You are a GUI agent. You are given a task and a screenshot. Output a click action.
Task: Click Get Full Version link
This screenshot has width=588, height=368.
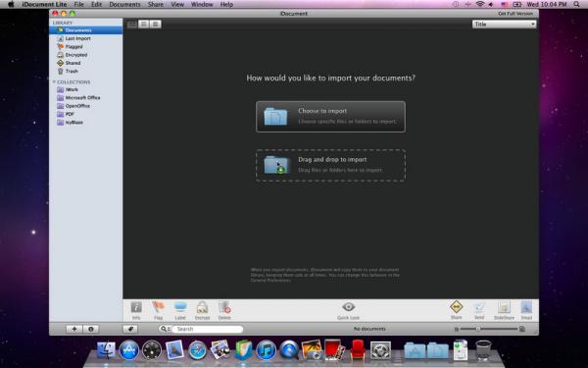pos(515,14)
